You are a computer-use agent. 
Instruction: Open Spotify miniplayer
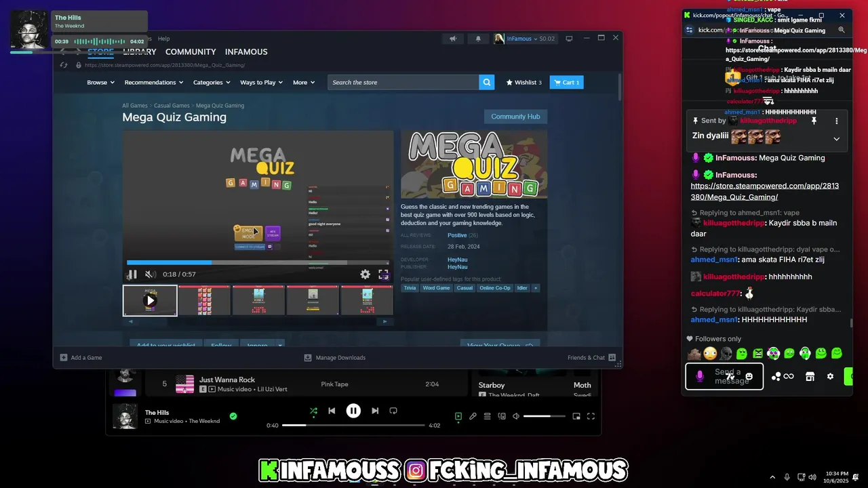click(x=576, y=416)
